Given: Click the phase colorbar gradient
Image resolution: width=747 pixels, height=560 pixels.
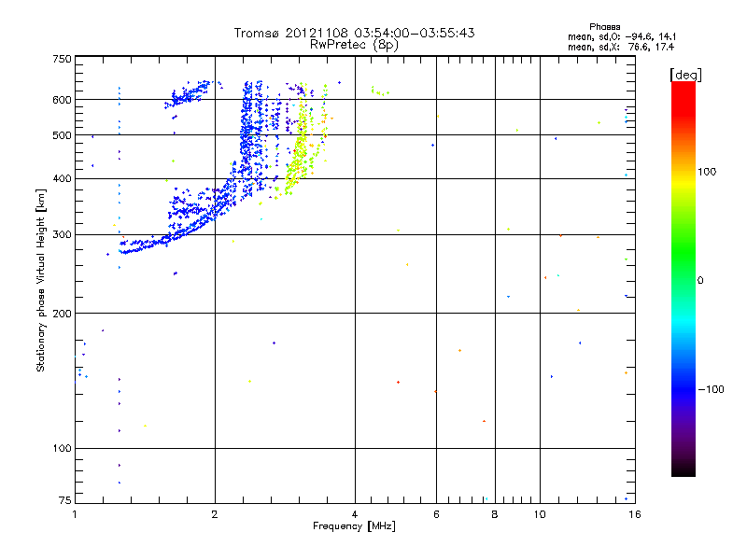Looking at the screenshot, I should 684,278.
